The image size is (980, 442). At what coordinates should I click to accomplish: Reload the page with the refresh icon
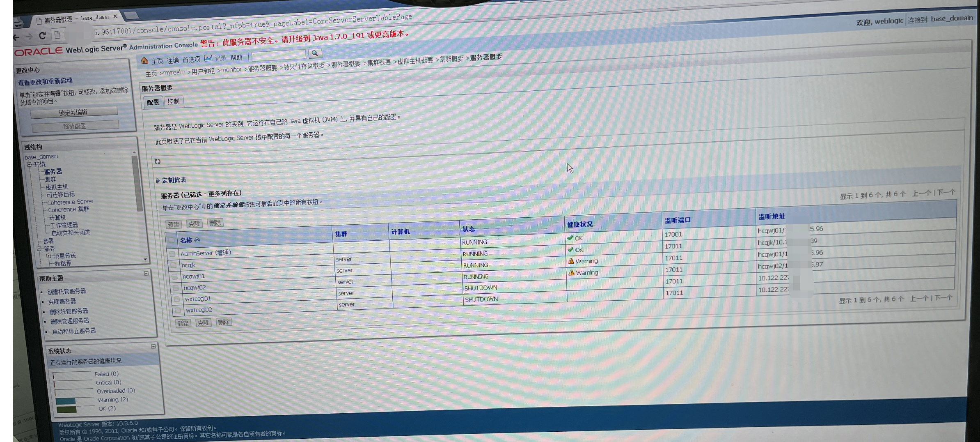click(42, 36)
